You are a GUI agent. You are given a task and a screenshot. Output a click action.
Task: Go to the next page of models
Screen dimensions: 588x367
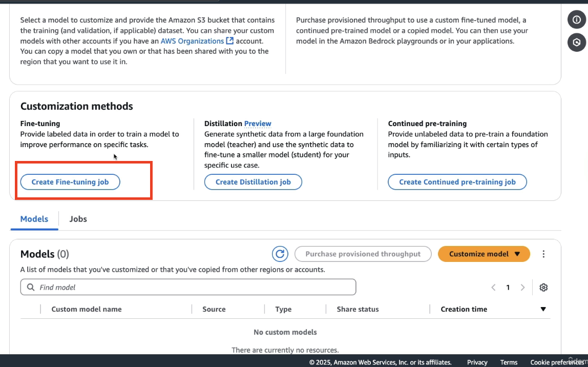click(522, 288)
